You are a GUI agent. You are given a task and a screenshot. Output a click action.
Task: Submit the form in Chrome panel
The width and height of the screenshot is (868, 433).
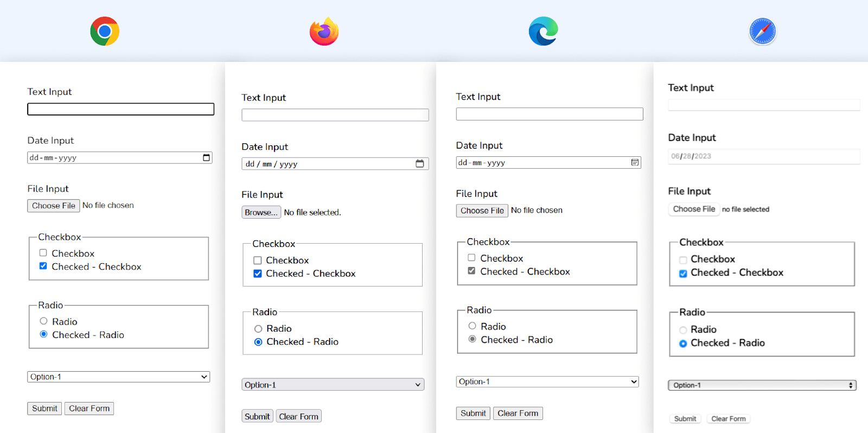tap(44, 409)
